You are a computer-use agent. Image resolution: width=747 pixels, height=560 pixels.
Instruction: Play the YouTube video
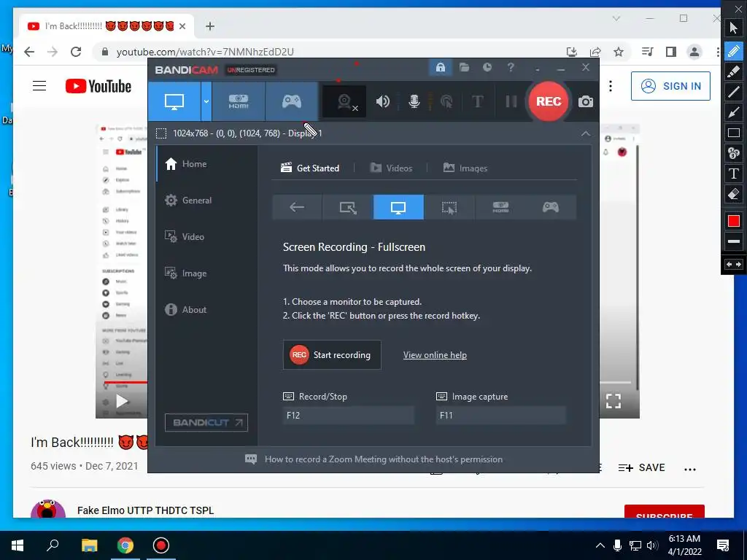(x=122, y=402)
